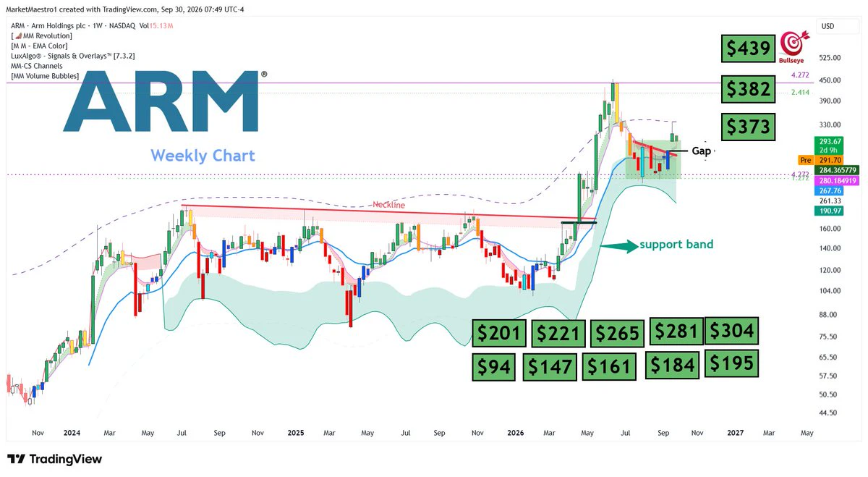
Task: Click the red Neckline label
Action: [389, 206]
